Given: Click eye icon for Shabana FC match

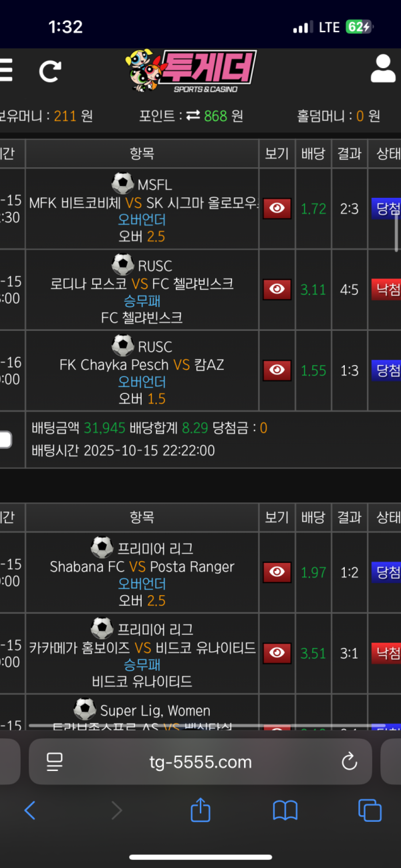Looking at the screenshot, I should (277, 572).
